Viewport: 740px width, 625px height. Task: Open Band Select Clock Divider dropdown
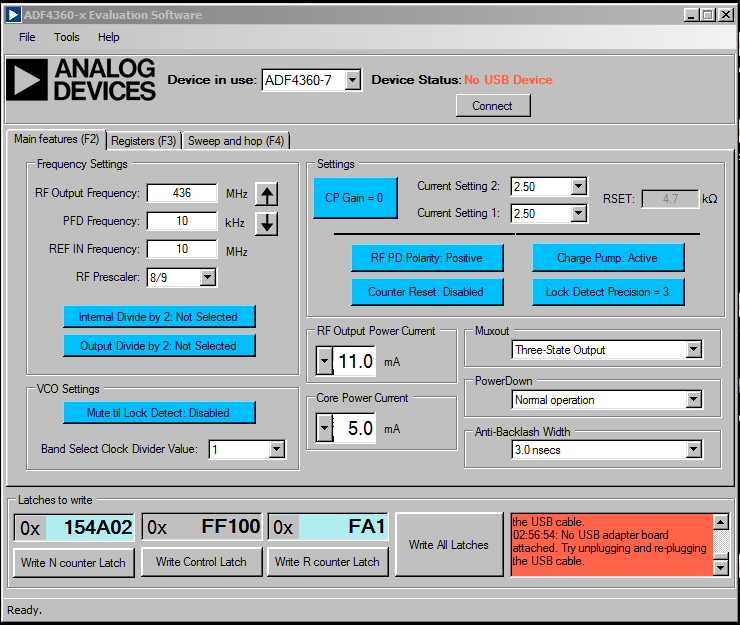pos(277,449)
